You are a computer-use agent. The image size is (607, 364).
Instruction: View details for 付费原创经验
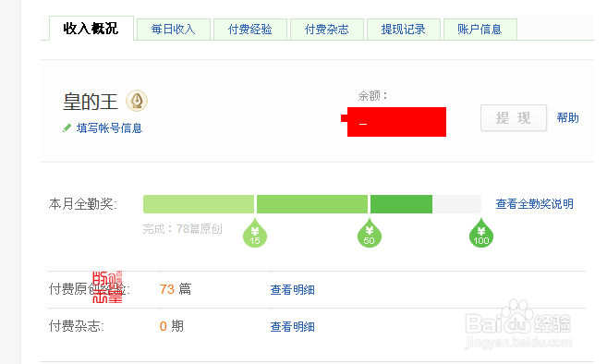(x=292, y=290)
